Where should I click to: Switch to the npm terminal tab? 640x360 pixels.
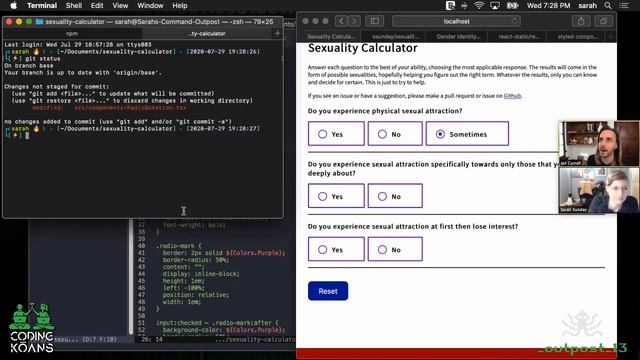(72, 33)
